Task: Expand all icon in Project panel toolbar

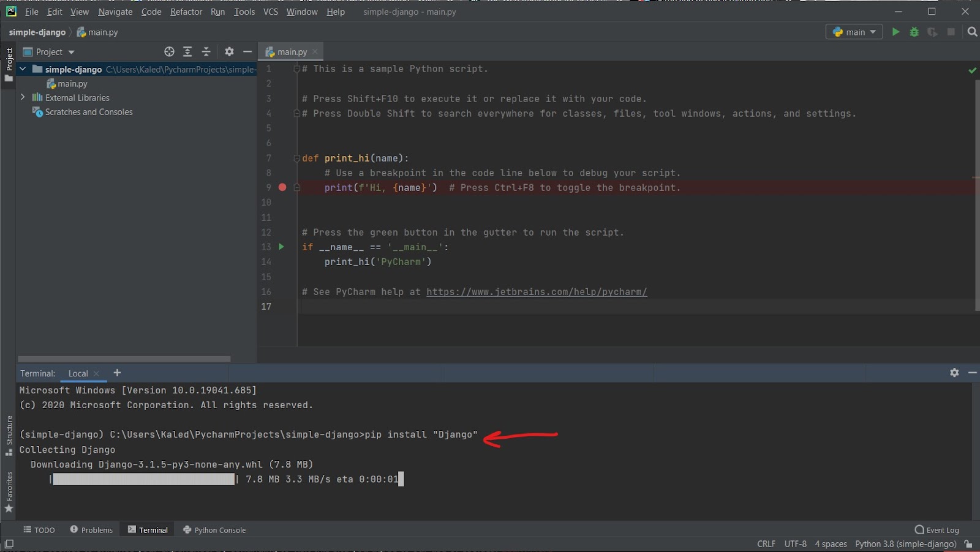Action: click(187, 52)
